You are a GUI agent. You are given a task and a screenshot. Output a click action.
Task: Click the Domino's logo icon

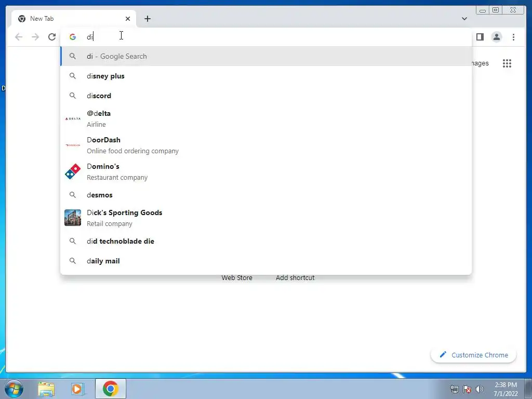coord(73,171)
